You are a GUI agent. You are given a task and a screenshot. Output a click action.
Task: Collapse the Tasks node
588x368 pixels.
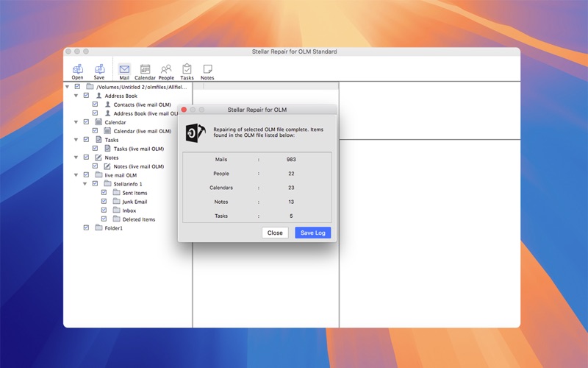coord(76,140)
